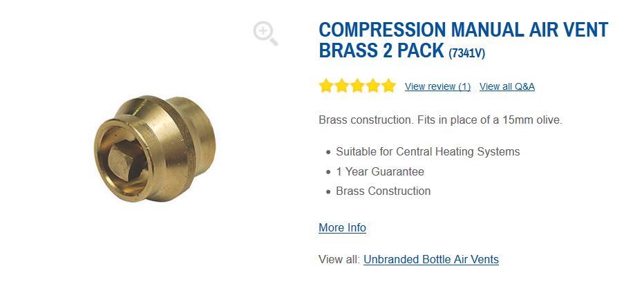644x284 pixels.
Task: Select the Brass Construction bullet text
Action: coord(383,191)
